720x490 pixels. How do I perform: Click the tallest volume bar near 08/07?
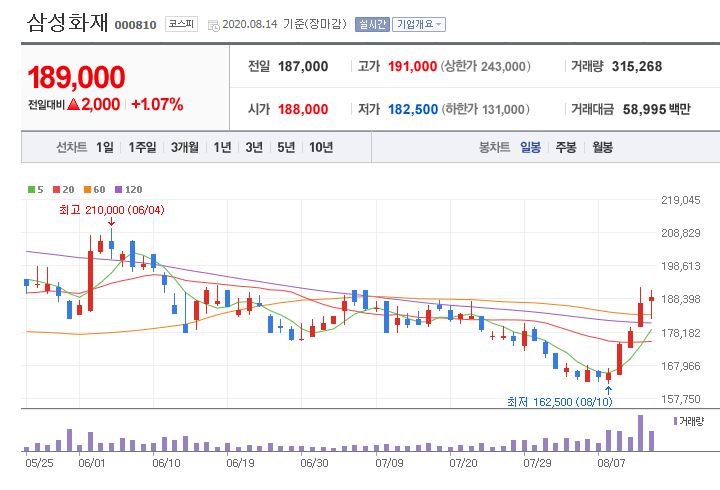(x=641, y=433)
